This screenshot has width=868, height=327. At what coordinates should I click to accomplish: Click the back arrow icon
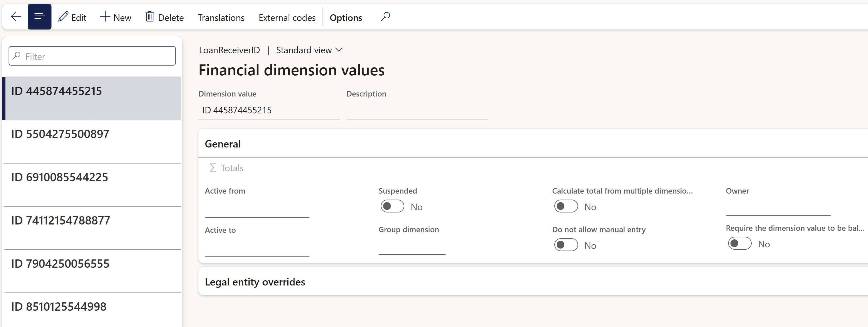[x=16, y=17]
